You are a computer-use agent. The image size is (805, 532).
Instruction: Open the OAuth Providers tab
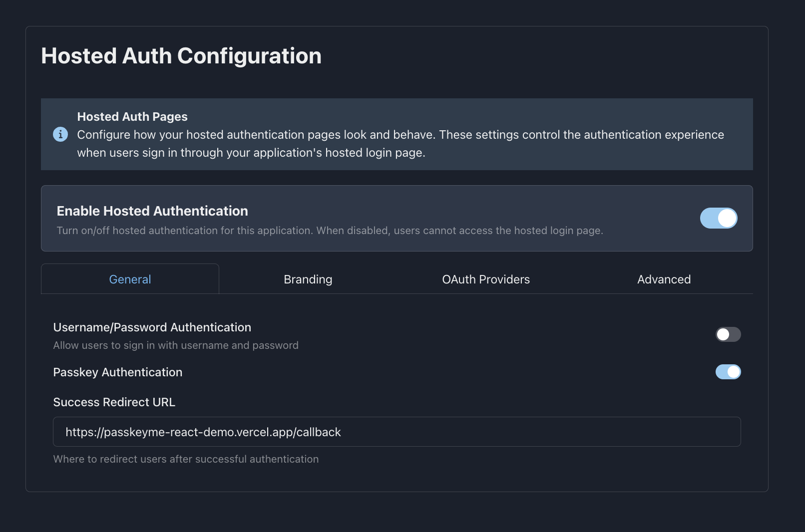[485, 279]
